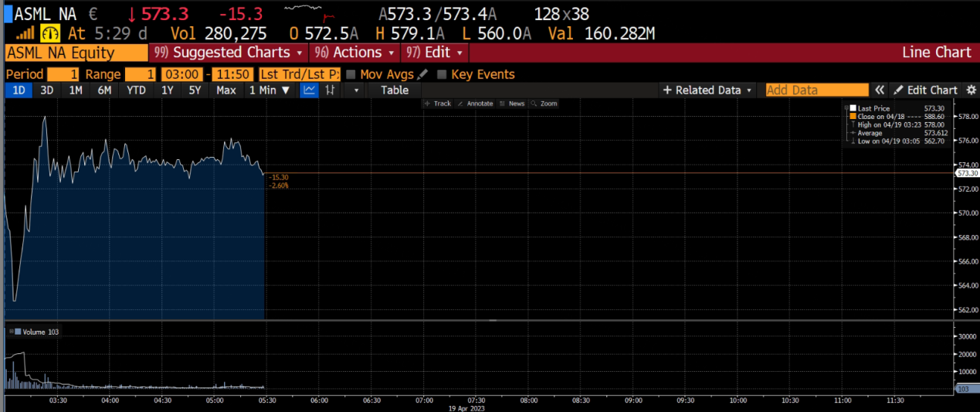Open the Edit menu
Viewport: 980px width, 412px height.
coord(435,53)
